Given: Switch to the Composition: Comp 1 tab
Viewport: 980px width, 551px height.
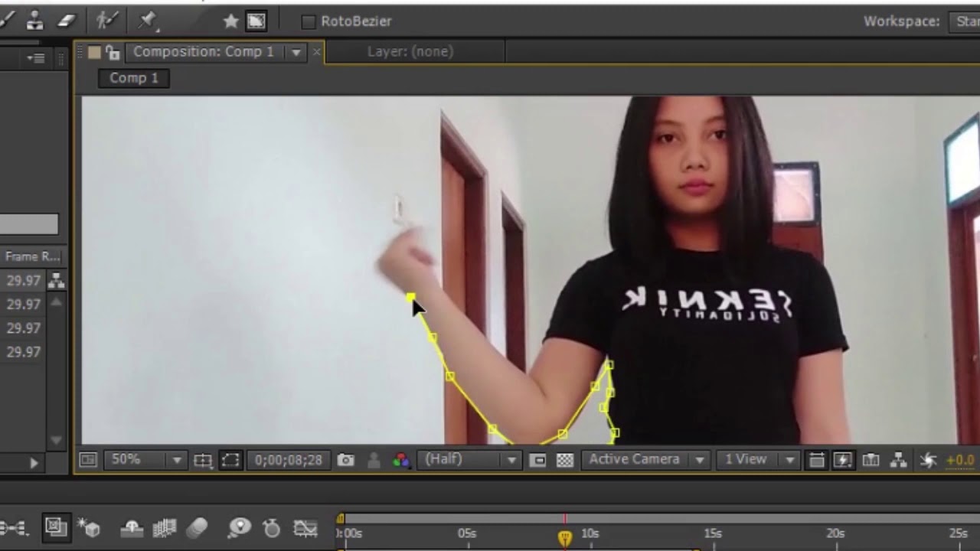Looking at the screenshot, I should 203,52.
